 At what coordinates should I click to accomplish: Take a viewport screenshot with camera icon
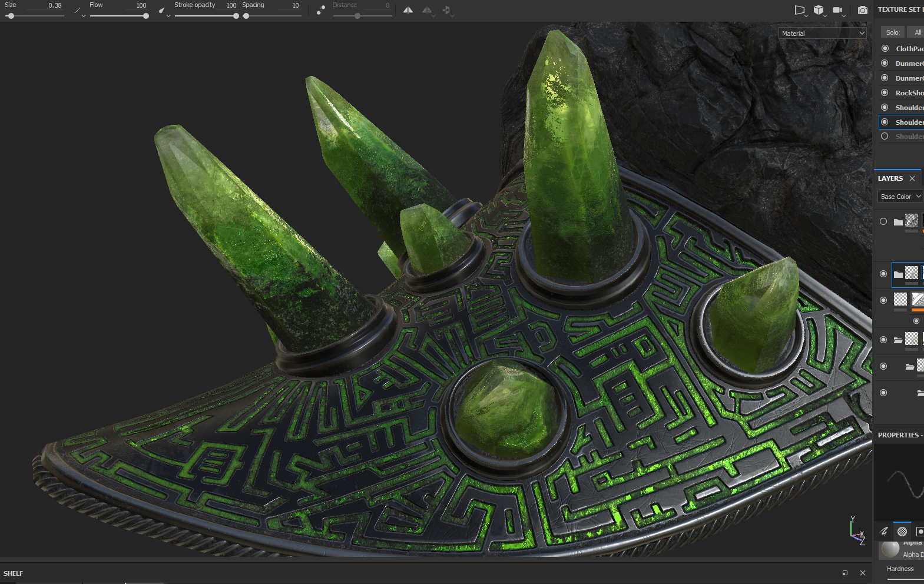tap(863, 10)
